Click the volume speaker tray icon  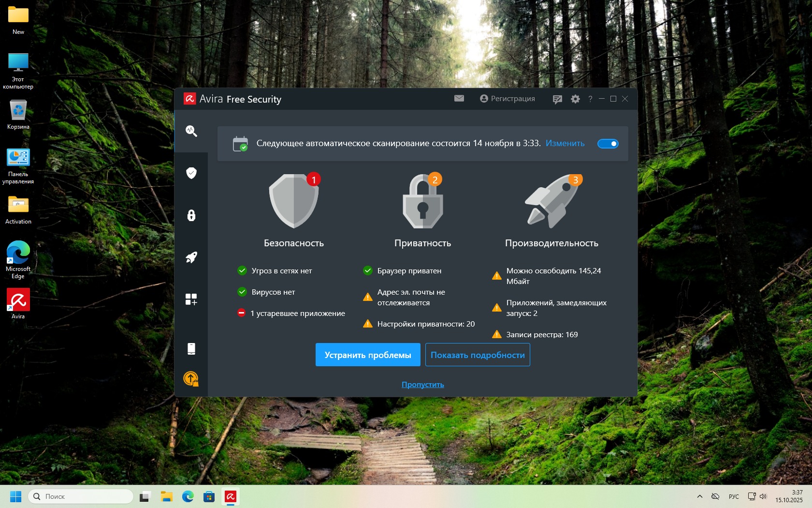(x=764, y=496)
